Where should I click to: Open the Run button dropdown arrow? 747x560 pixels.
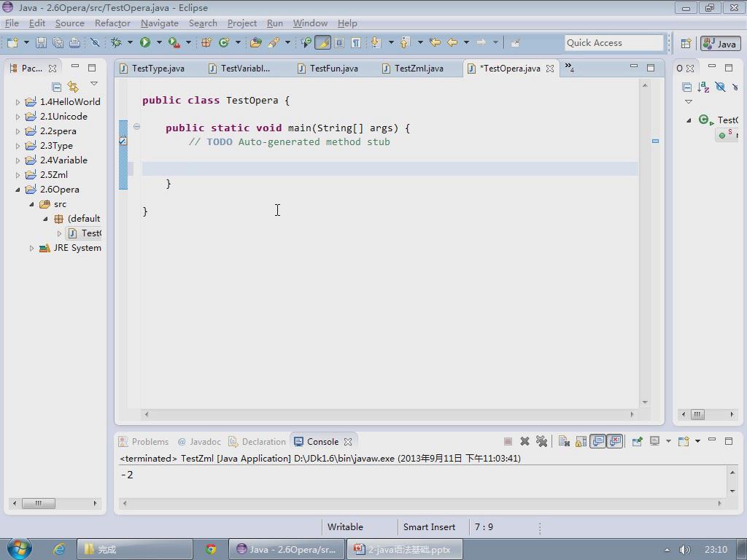pos(159,43)
